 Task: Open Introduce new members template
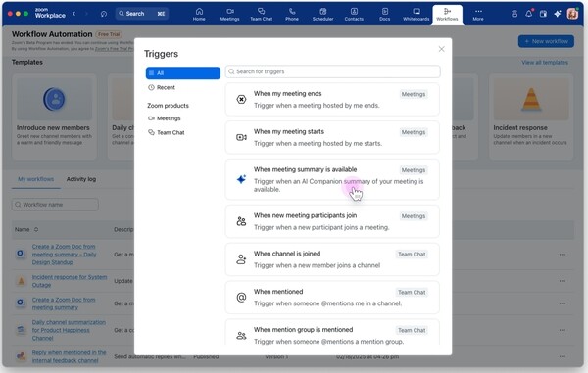tap(54, 117)
